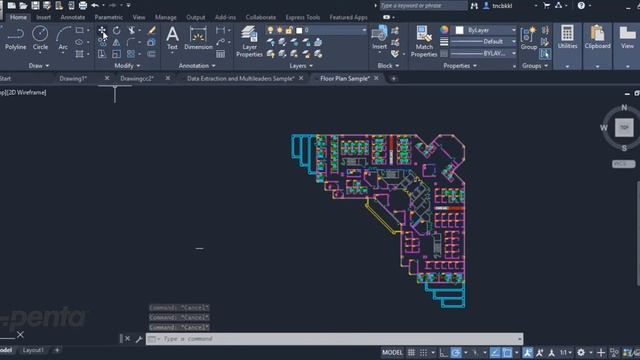The height and width of the screenshot is (360, 640).
Task: Click the Group tool
Action: (529, 38)
